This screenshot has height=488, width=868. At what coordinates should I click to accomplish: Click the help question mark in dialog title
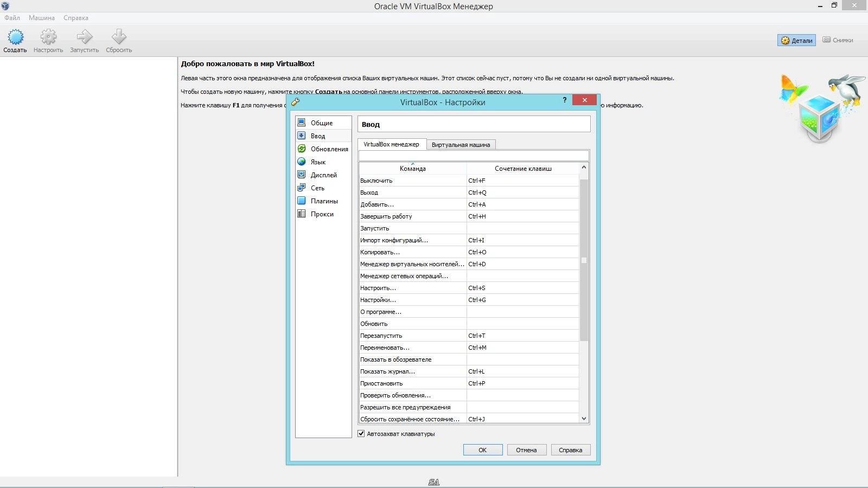pyautogui.click(x=565, y=100)
